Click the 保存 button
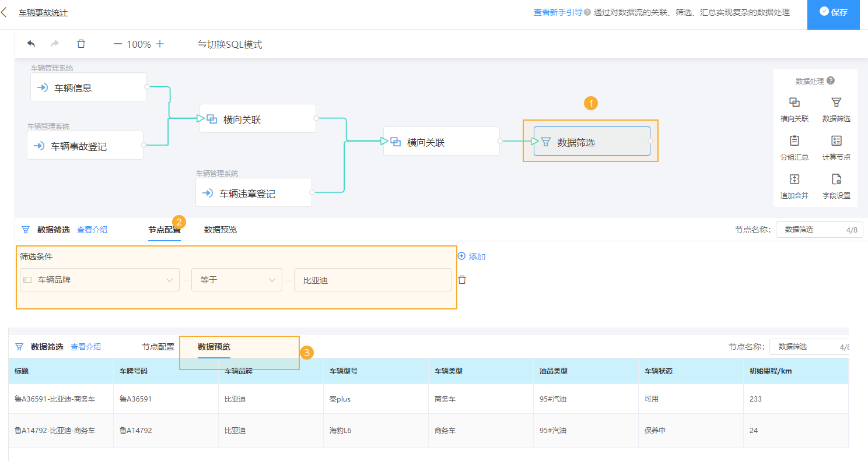Image resolution: width=868 pixels, height=461 pixels. [833, 15]
